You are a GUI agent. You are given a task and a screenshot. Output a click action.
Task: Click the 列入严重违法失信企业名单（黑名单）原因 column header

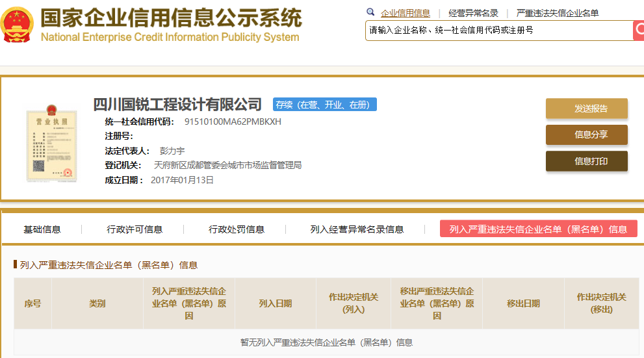pyautogui.click(x=189, y=303)
